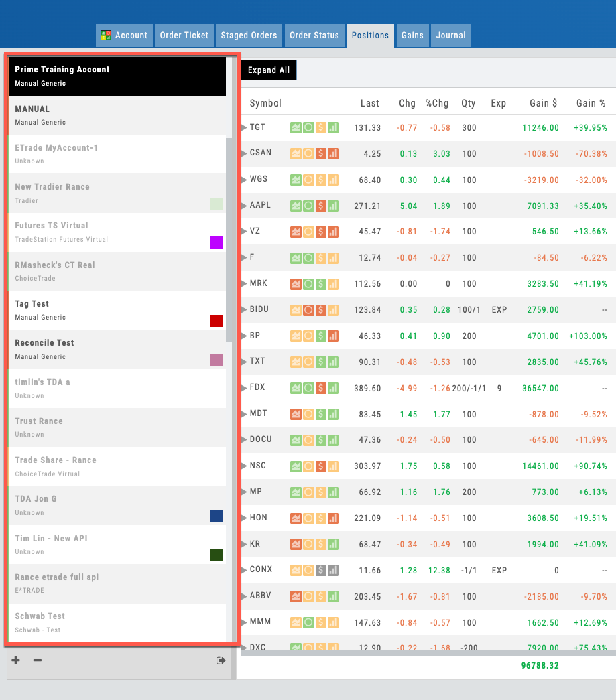The height and width of the screenshot is (700, 616).
Task: Click the plus icon to add an account
Action: click(x=15, y=660)
